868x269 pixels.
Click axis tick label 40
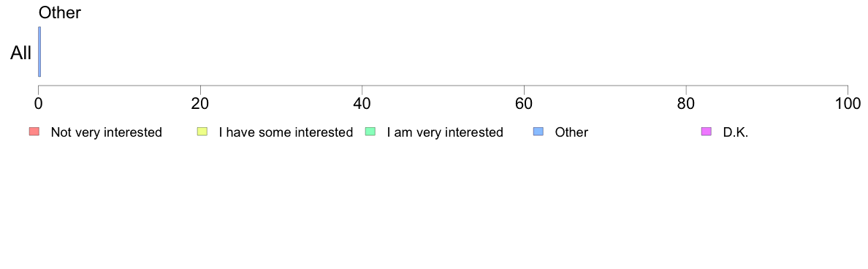click(x=362, y=104)
